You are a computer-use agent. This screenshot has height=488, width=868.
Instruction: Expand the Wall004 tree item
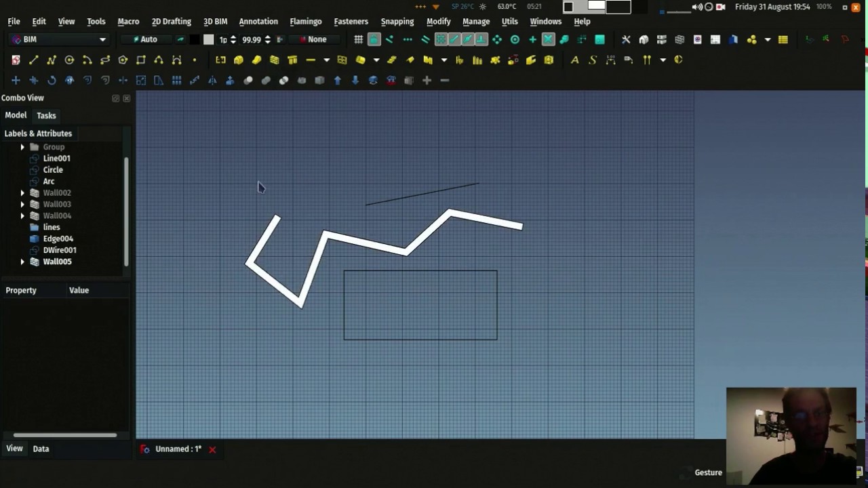[22, 216]
